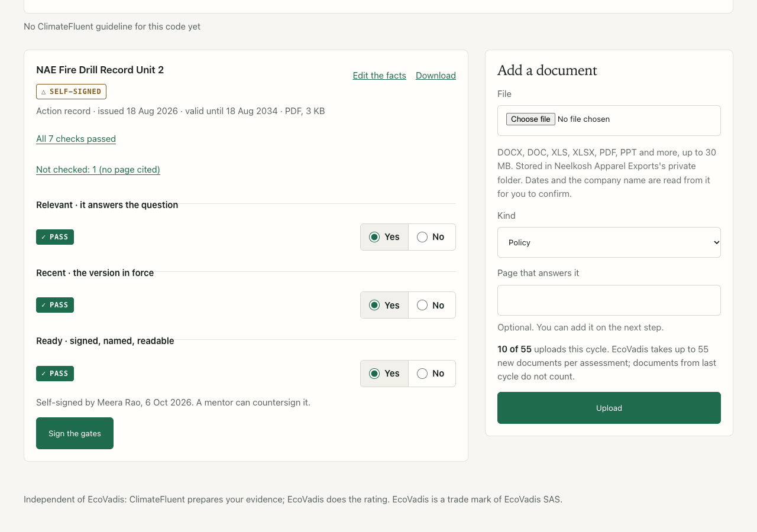Click the PASS badge under Ready

tap(55, 374)
